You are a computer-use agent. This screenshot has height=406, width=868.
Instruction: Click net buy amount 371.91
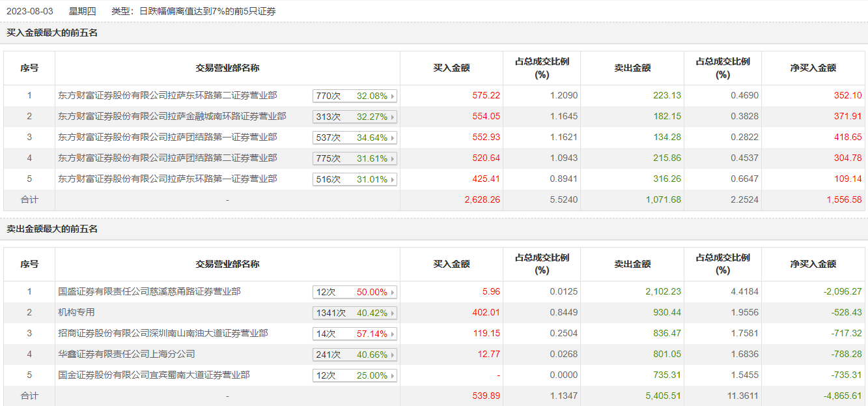pyautogui.click(x=848, y=116)
